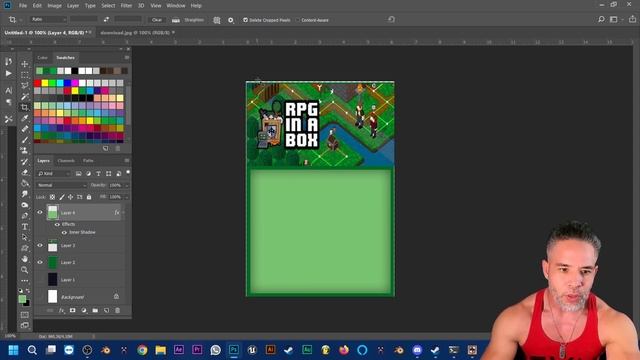This screenshot has width=640, height=360.
Task: Reset crop with undo arrow icon
Action: (x=391, y=20)
